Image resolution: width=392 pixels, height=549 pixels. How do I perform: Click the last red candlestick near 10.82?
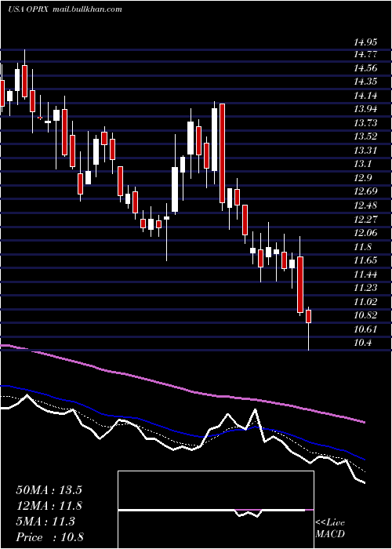308,316
